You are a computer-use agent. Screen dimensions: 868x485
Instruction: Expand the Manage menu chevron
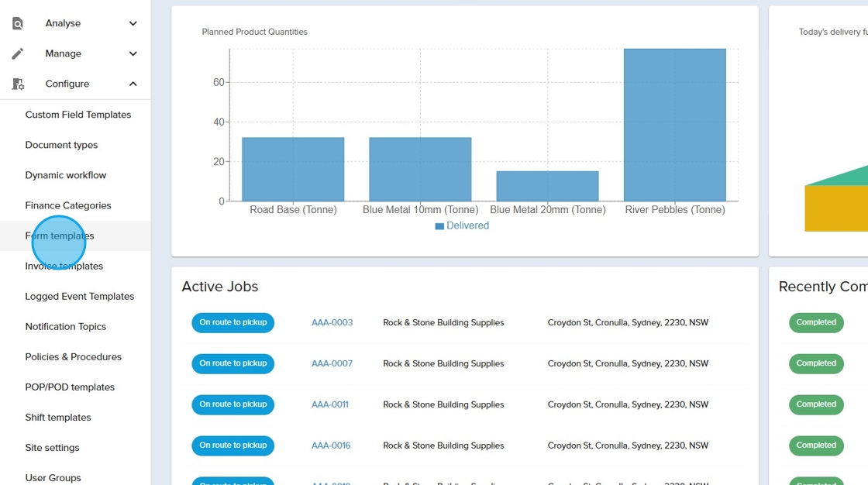(x=133, y=53)
